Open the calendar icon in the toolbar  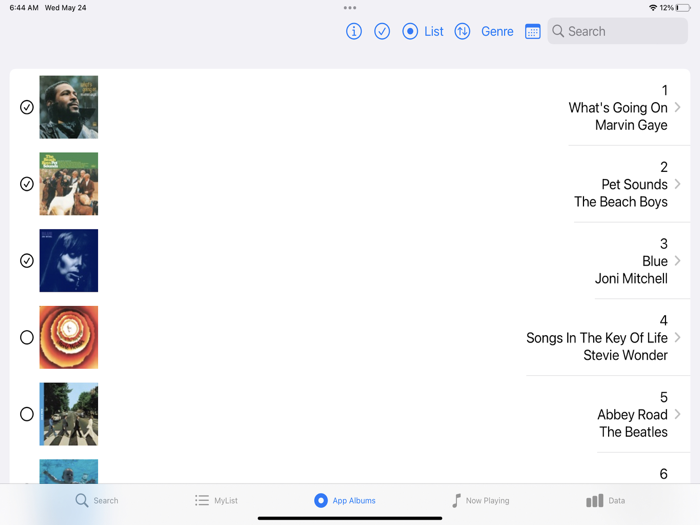click(533, 31)
